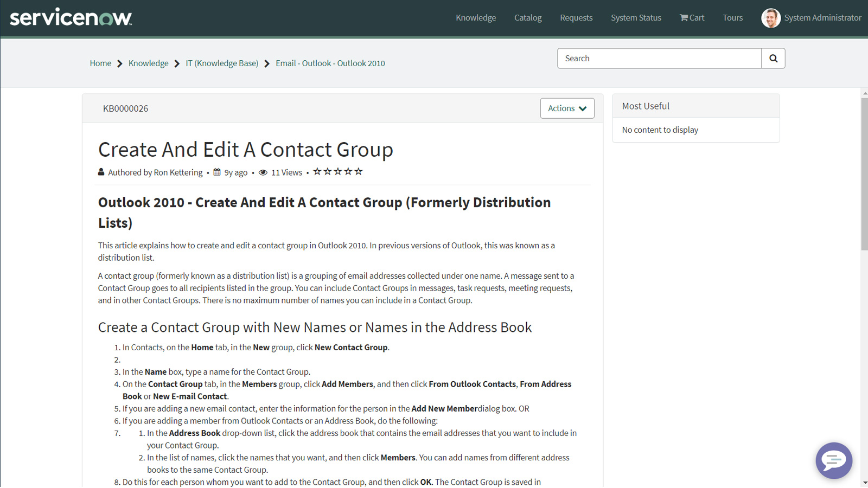Click Email - Outlook - Outlook 2010 breadcrumb
Image resolution: width=868 pixels, height=488 pixels.
tap(330, 63)
